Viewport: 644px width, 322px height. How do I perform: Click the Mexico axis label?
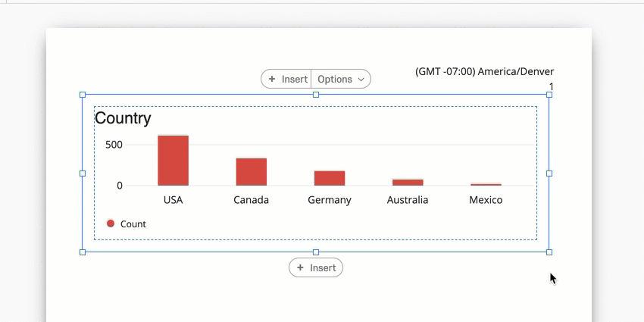pyautogui.click(x=486, y=200)
